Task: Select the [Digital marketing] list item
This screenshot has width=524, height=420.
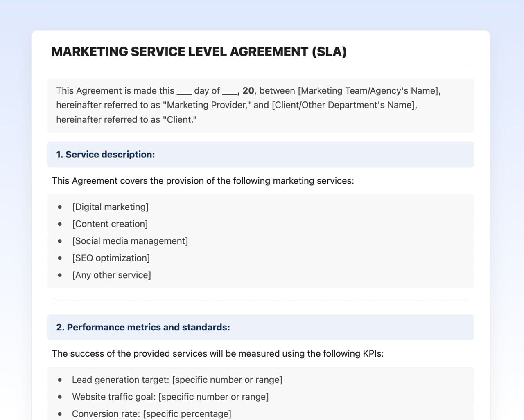Action: [x=111, y=207]
